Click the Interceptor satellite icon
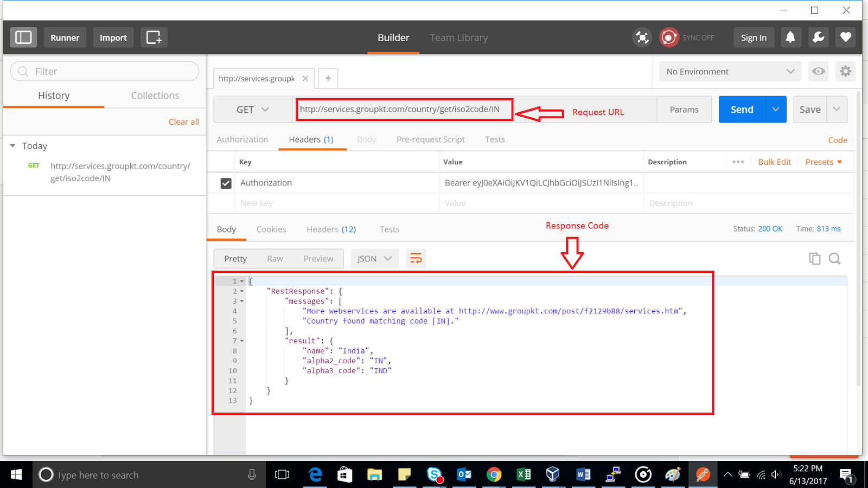This screenshot has height=488, width=868. 642,37
